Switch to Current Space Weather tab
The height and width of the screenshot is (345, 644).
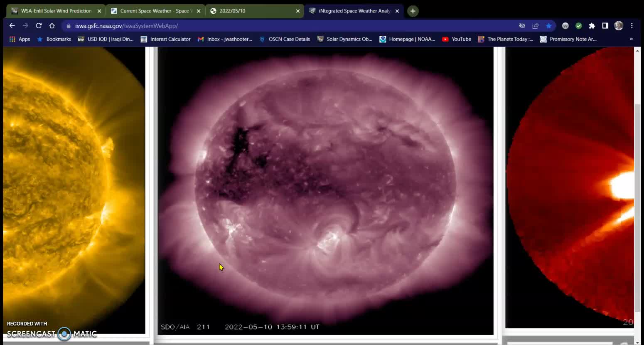(x=155, y=11)
